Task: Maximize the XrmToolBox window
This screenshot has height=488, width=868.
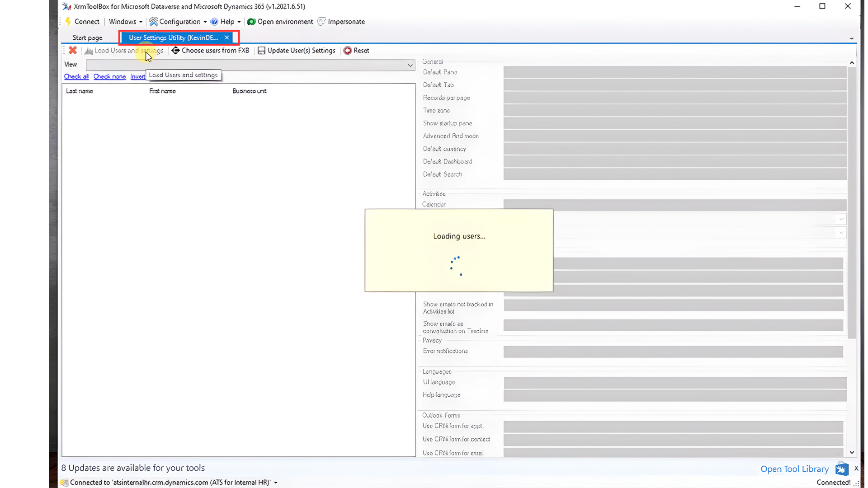Action: click(x=822, y=6)
